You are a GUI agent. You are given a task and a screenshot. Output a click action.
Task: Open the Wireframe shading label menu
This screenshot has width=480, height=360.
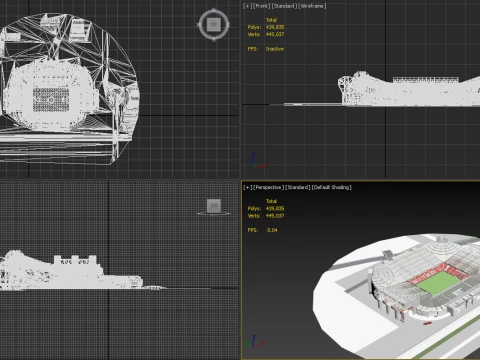[312, 6]
